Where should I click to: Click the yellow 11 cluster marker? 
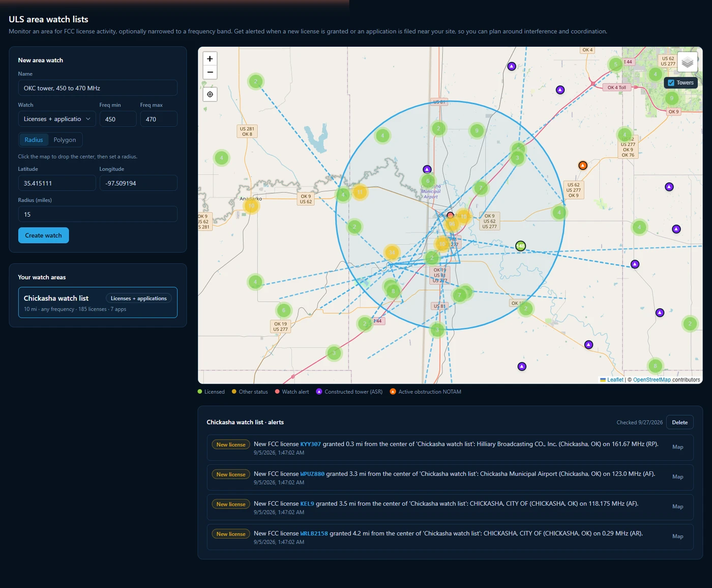(x=360, y=192)
